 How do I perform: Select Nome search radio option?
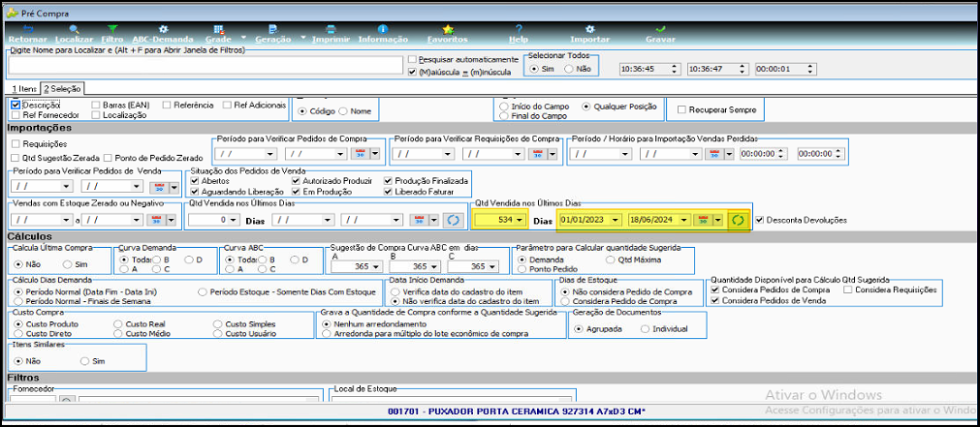342,111
